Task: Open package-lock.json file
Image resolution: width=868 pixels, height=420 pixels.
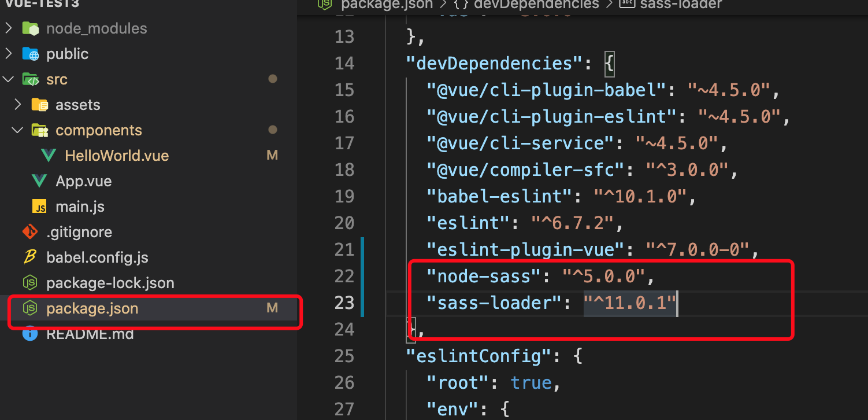Action: click(x=110, y=283)
